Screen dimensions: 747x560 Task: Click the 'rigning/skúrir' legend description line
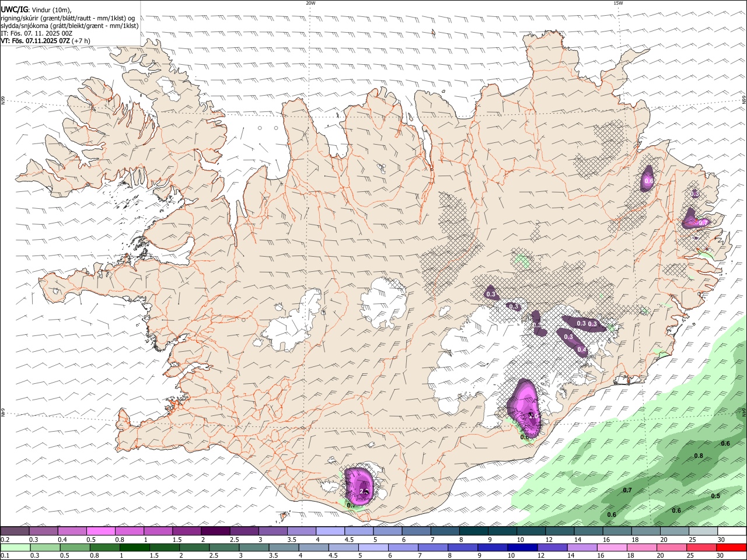(x=67, y=17)
